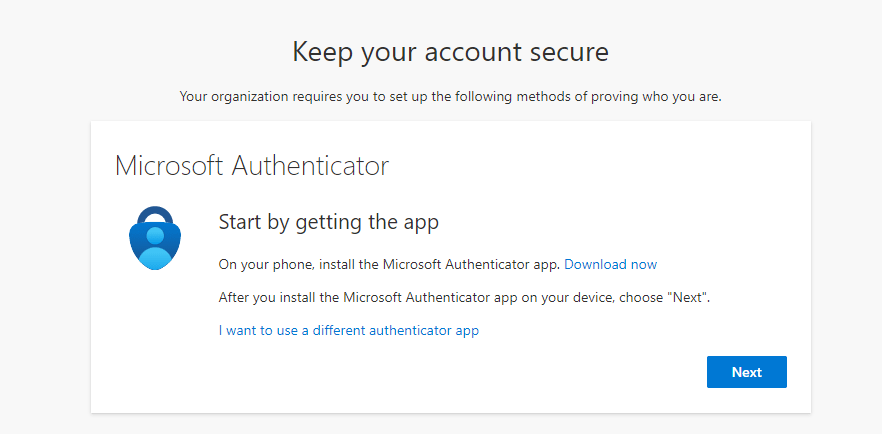Click the person silhouette inside the shield icon
882x434 pixels.
point(155,247)
